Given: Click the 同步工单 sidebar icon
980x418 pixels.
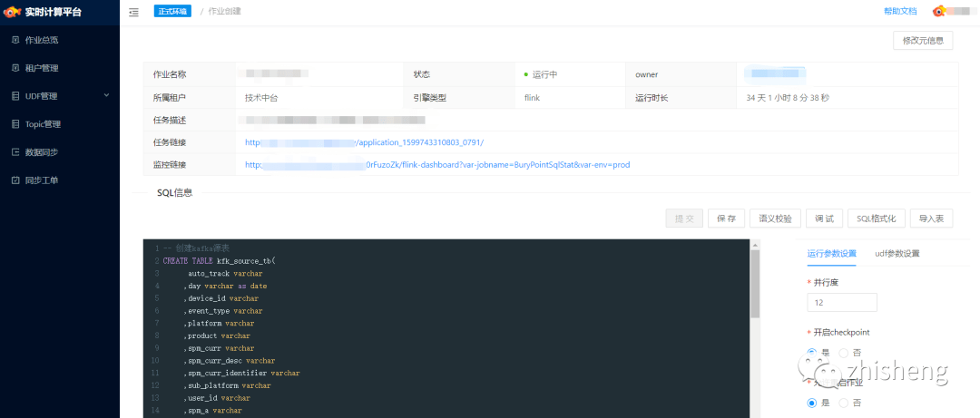Looking at the screenshot, I should point(15,180).
